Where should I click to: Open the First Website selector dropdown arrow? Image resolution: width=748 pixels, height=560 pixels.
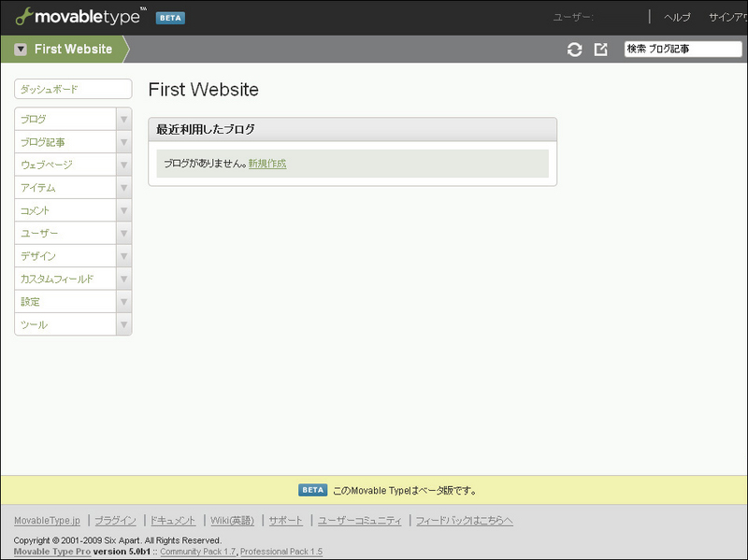click(21, 50)
